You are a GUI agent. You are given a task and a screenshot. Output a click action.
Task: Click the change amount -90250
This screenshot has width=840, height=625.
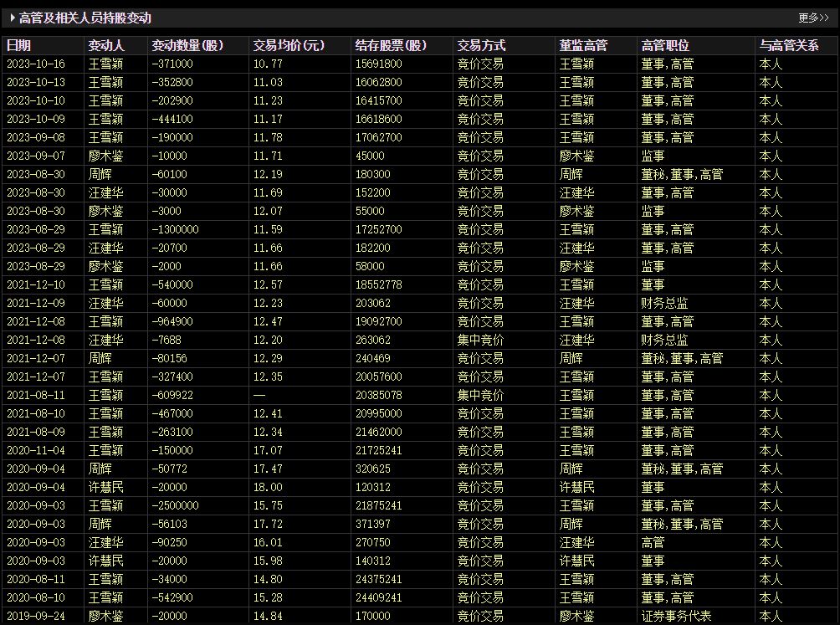(169, 542)
